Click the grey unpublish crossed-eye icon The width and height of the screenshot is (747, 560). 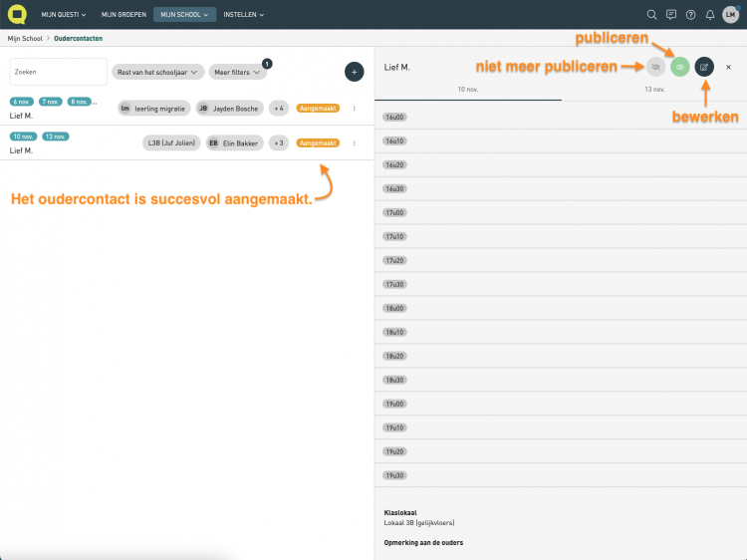click(655, 67)
